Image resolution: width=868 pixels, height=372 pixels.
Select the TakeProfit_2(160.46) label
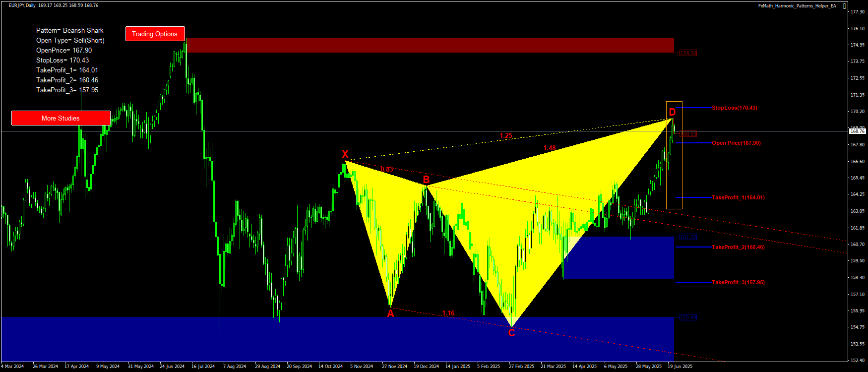(x=738, y=247)
